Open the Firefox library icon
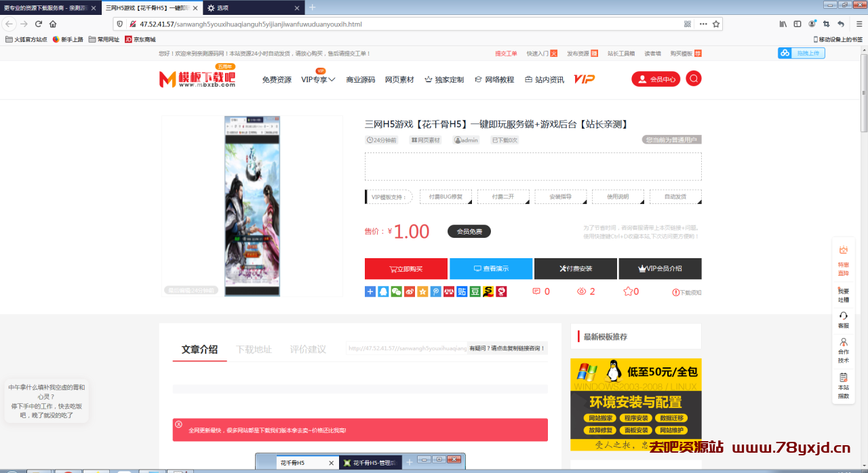This screenshot has height=473, width=868. (783, 24)
